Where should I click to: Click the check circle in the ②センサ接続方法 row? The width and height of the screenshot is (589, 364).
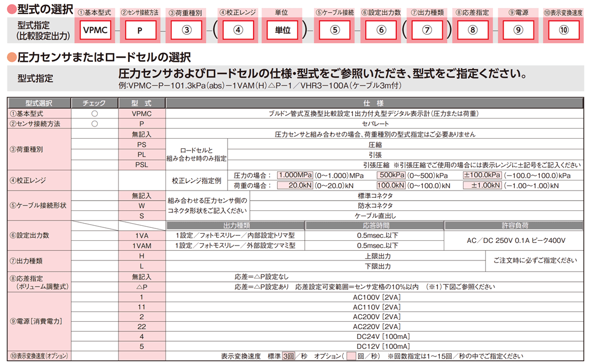[x=95, y=124]
